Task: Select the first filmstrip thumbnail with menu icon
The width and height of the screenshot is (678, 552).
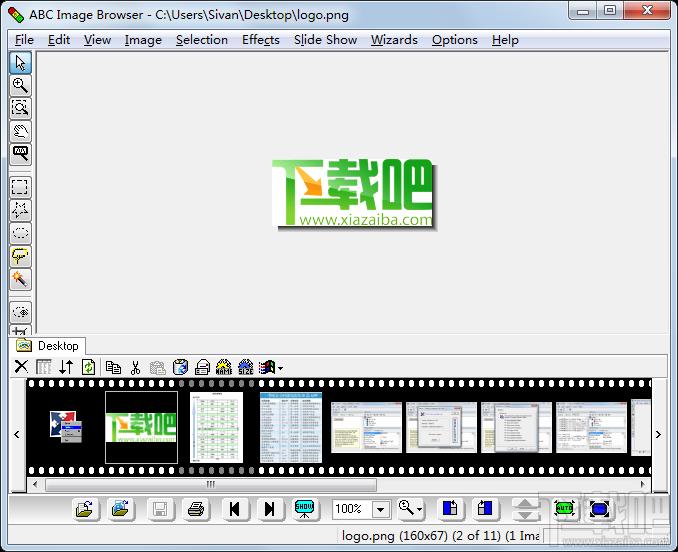Action: [65, 427]
